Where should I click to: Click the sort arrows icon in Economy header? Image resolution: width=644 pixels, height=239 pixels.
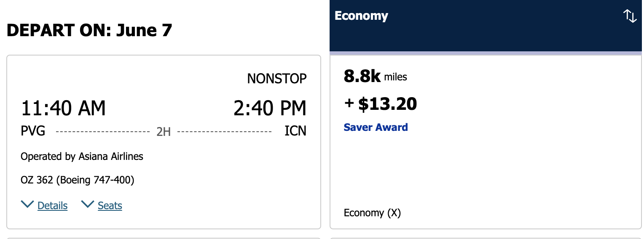pyautogui.click(x=630, y=16)
